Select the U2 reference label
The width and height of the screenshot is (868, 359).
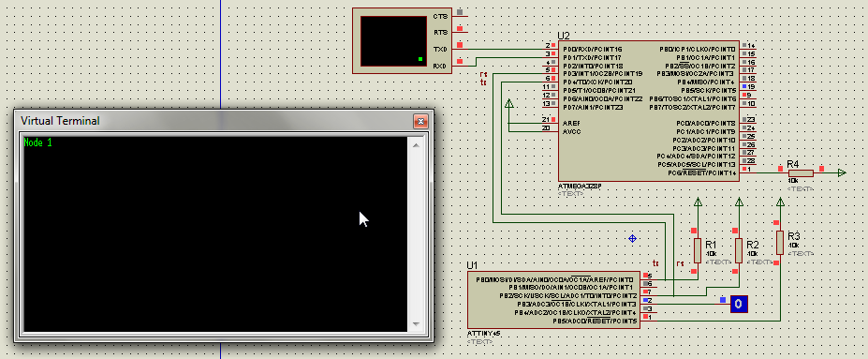564,36
